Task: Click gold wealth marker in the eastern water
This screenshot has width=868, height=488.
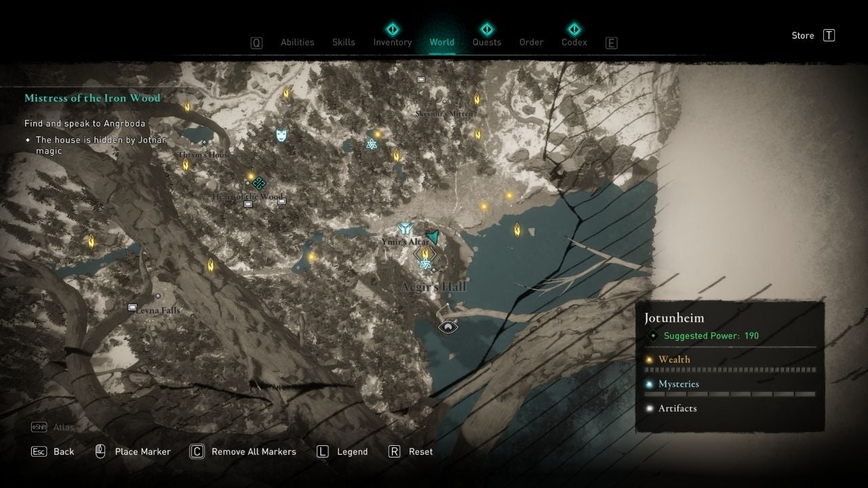Action: [517, 230]
